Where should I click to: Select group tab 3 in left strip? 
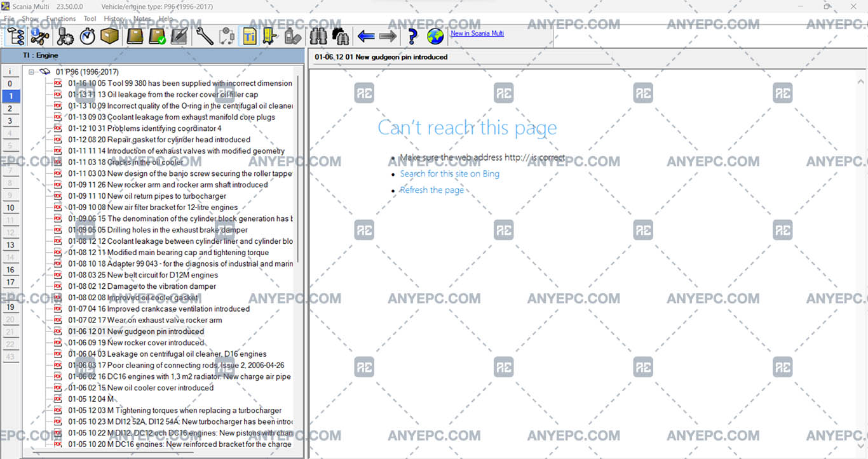pos(10,121)
